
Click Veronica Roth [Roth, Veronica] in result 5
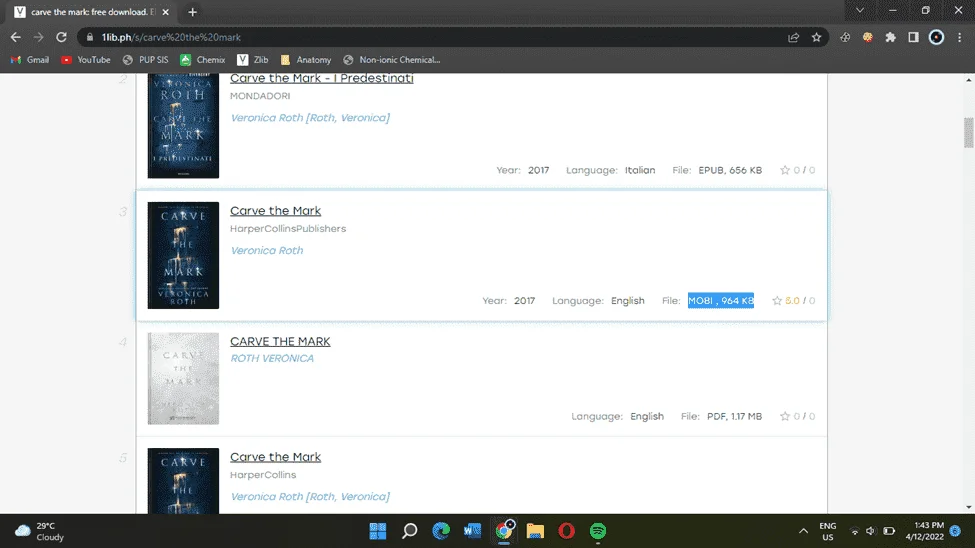(x=310, y=496)
